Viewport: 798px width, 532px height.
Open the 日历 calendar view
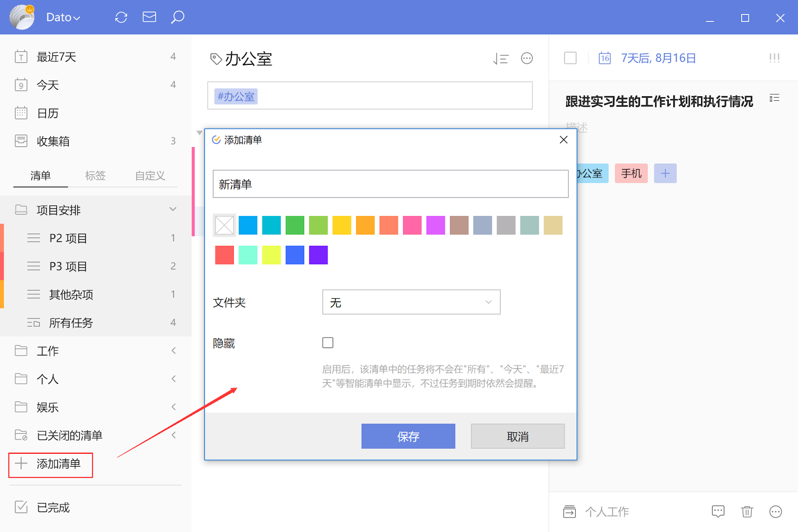click(x=96, y=113)
